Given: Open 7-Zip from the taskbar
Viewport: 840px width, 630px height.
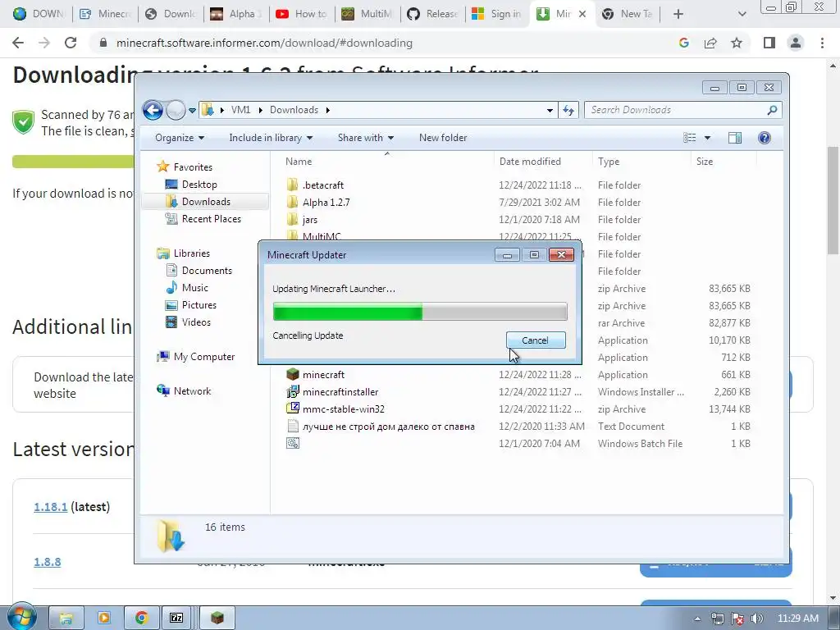Looking at the screenshot, I should tap(177, 619).
